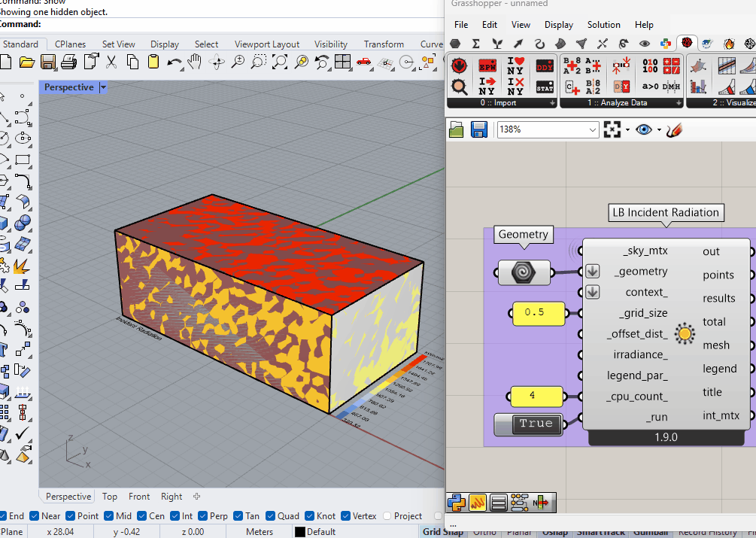Click the red car shading icon

pyautogui.click(x=363, y=62)
